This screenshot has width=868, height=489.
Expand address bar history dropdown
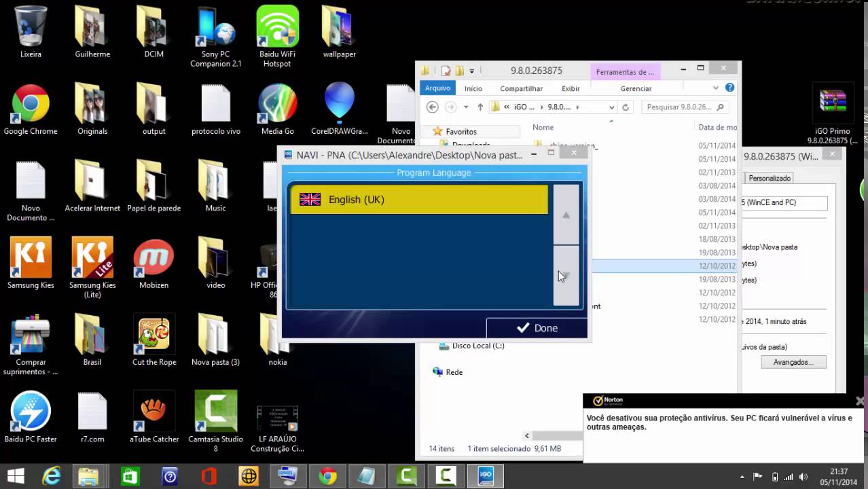click(x=611, y=107)
